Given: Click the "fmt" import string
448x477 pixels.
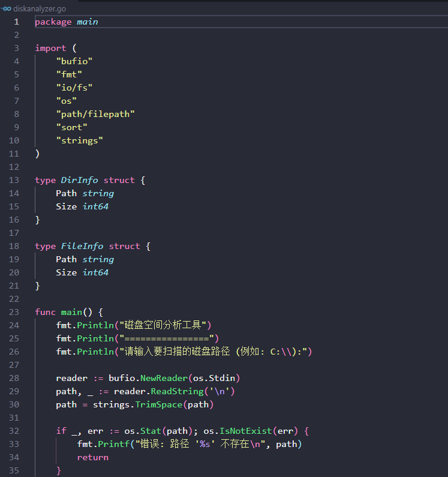Looking at the screenshot, I should coord(69,74).
